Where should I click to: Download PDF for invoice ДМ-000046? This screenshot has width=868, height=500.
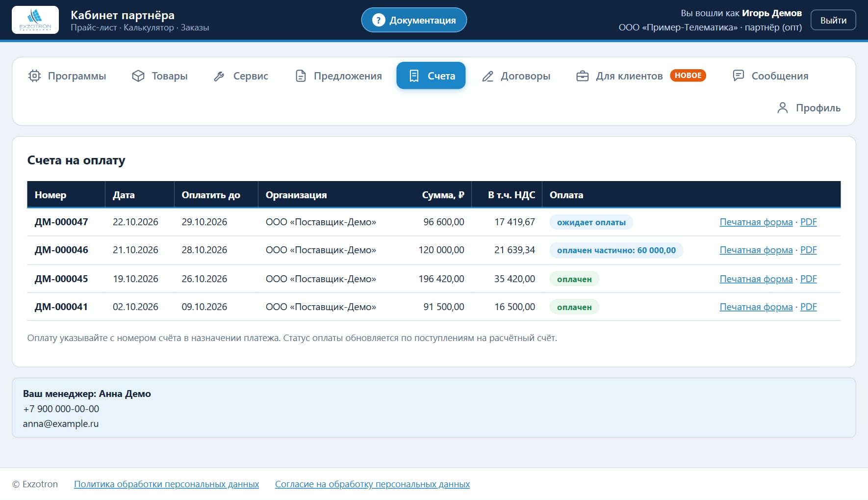pos(808,250)
